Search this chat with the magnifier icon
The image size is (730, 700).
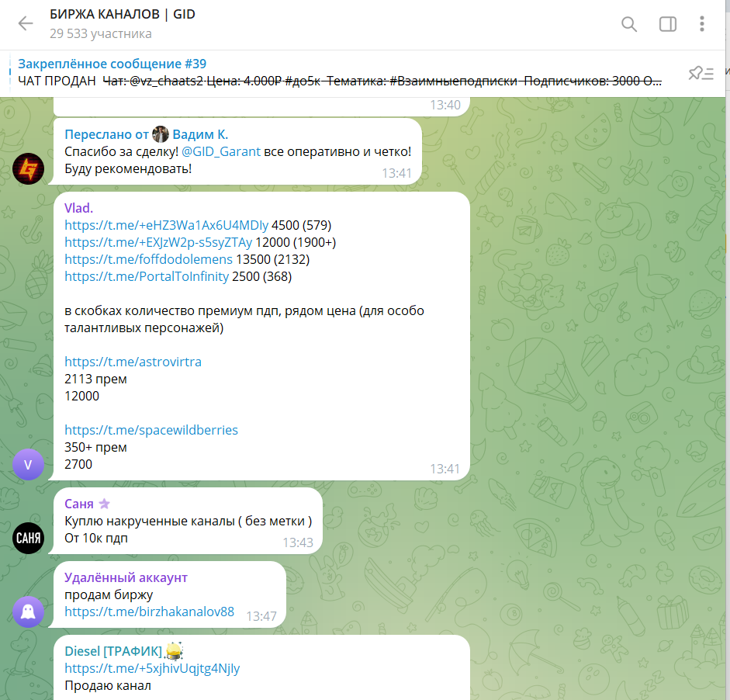(x=629, y=24)
